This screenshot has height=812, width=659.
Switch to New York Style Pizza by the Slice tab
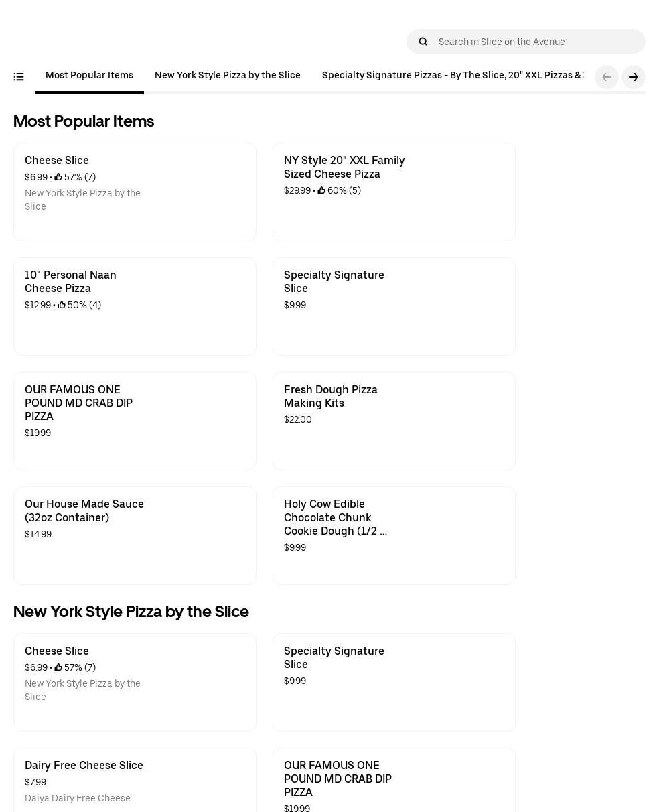pyautogui.click(x=227, y=76)
